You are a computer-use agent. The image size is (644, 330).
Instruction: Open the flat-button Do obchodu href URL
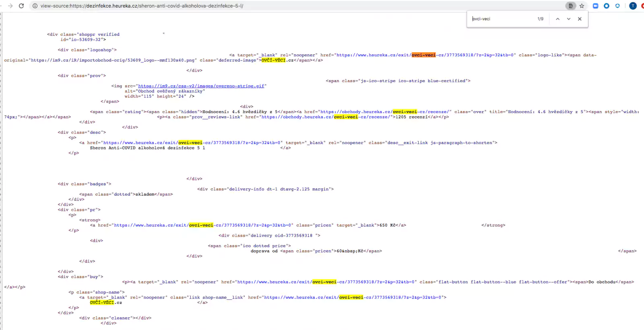(326, 282)
